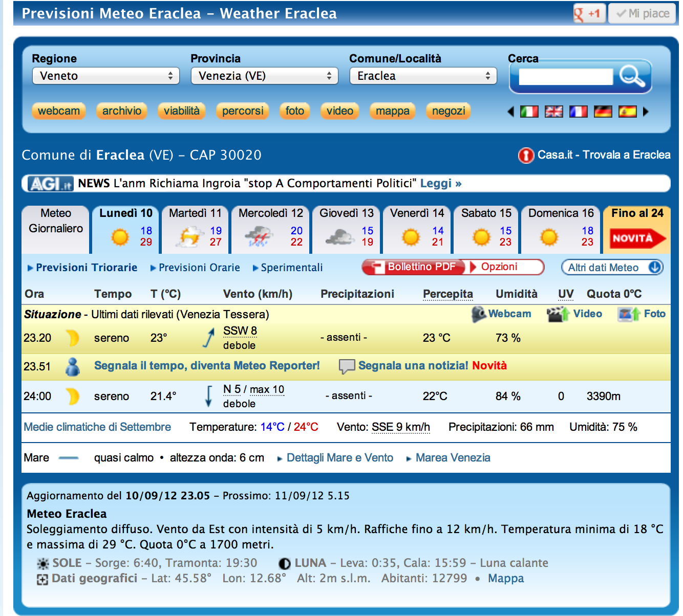Toggle the Mi piace like button
The width and height of the screenshot is (683, 616).
(643, 13)
